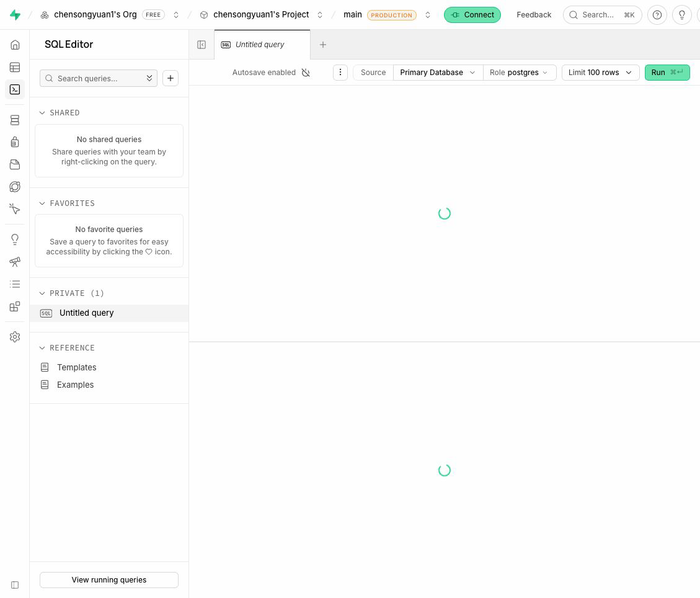Open the Realtime cursor icon
Image resolution: width=700 pixels, height=598 pixels.
[x=15, y=209]
